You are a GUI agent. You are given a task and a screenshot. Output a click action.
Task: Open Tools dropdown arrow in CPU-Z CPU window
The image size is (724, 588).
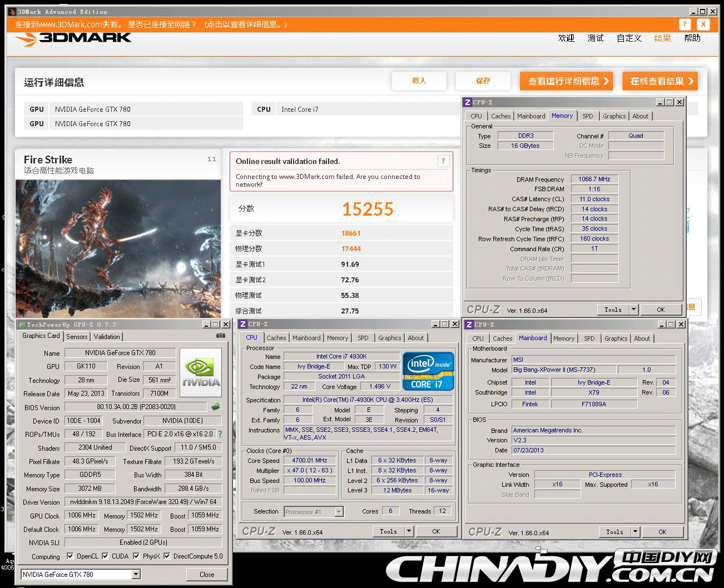409,531
